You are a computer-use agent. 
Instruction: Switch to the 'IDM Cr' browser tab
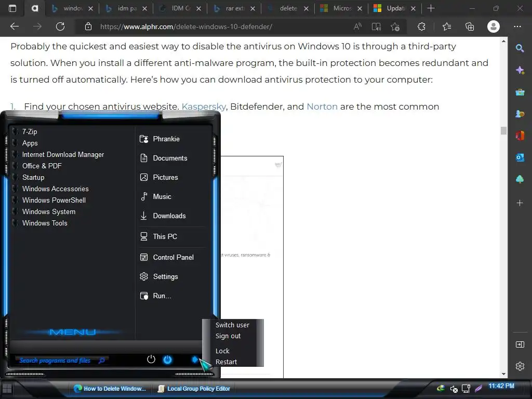point(180,8)
